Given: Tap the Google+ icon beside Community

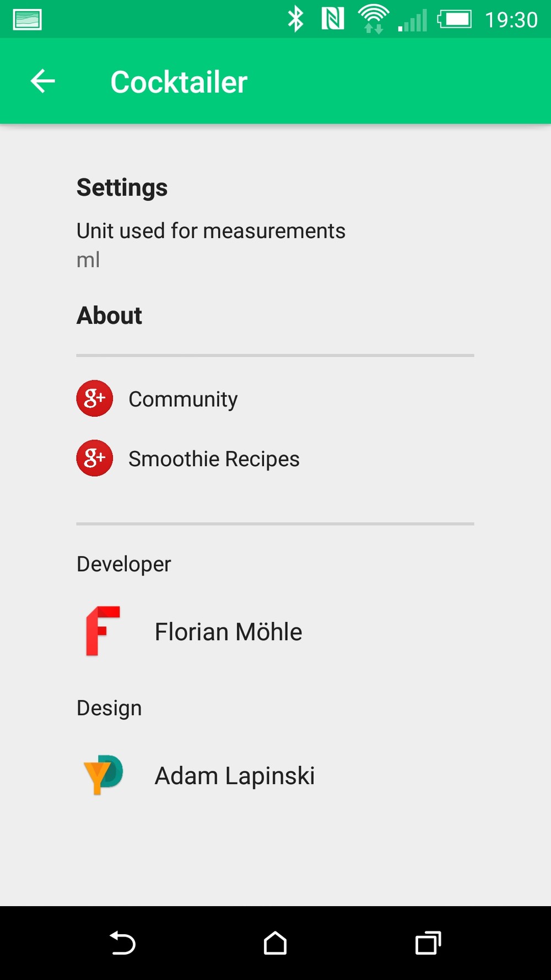Looking at the screenshot, I should coord(95,399).
